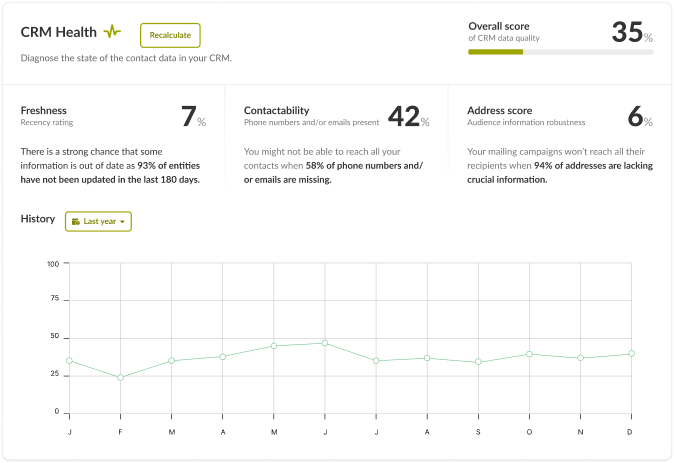Open the Last year history dropdown
The height and width of the screenshot is (463, 674).
(x=98, y=221)
